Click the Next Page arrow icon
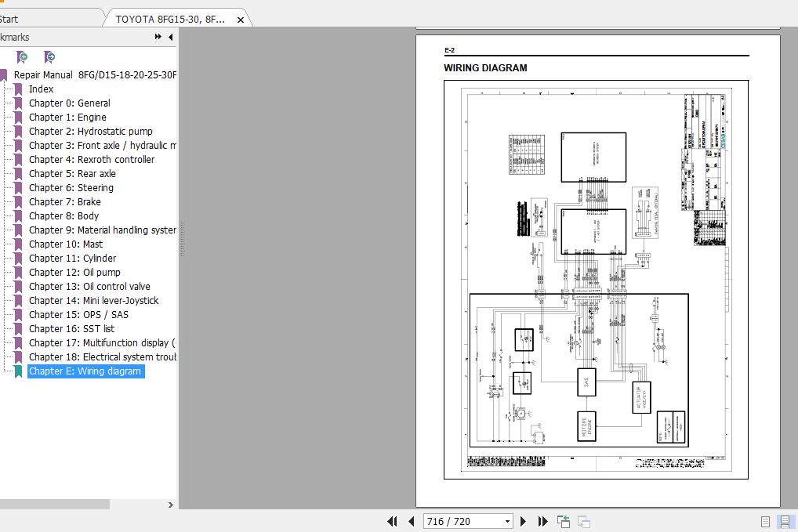 [x=523, y=521]
